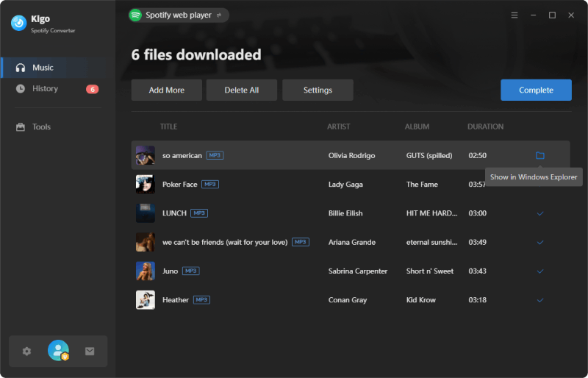Click the Add More button

(x=167, y=90)
